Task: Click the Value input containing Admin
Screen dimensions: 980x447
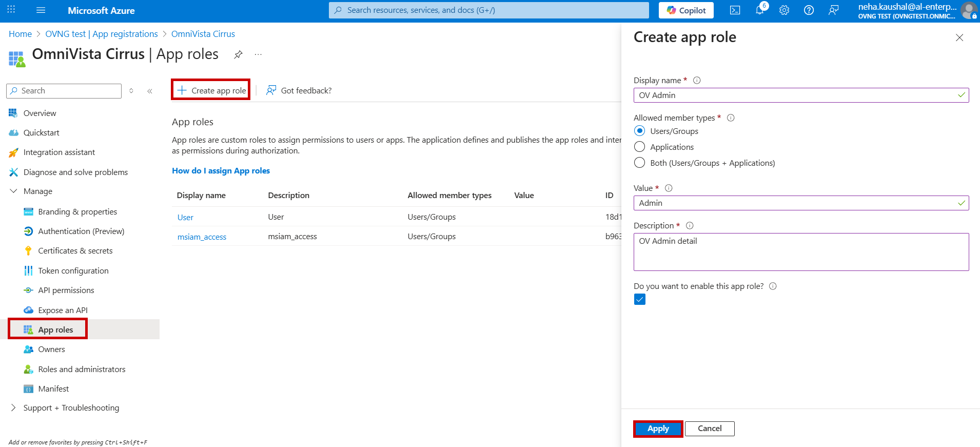Action: click(801, 203)
